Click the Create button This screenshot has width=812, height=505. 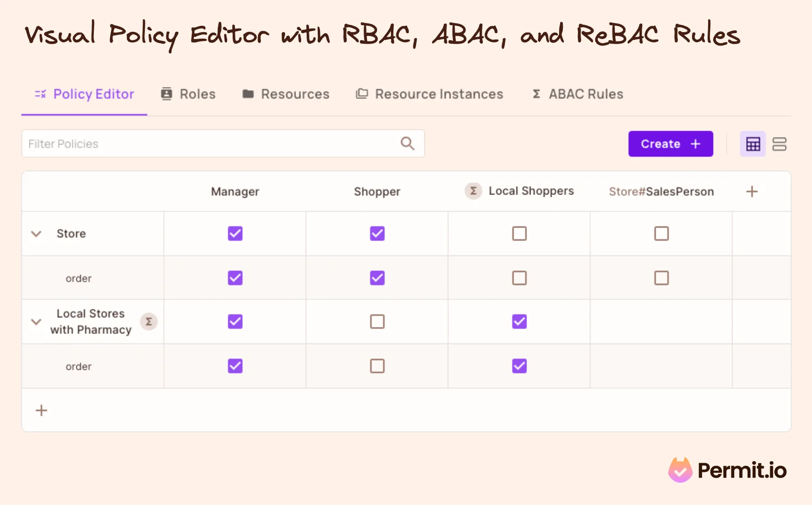(x=670, y=144)
